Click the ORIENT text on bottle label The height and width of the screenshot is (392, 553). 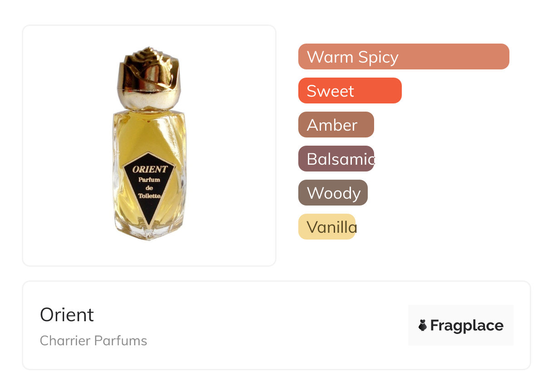[150, 170]
